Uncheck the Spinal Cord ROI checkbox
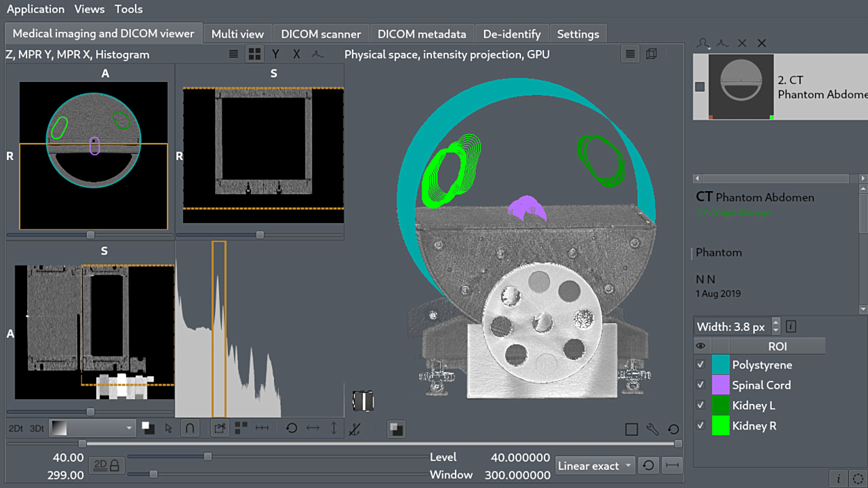 coord(700,385)
